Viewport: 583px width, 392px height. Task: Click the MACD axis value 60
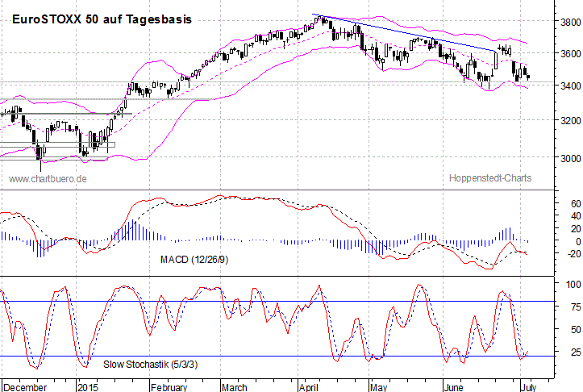(576, 203)
